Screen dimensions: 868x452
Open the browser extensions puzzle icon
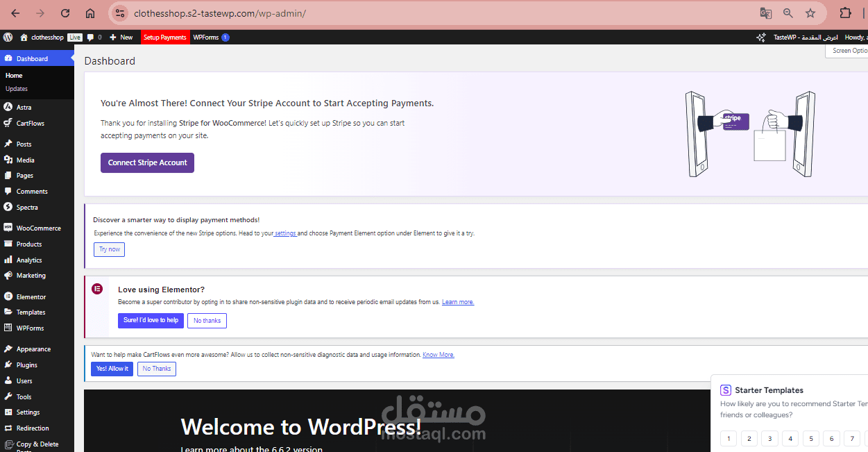845,13
